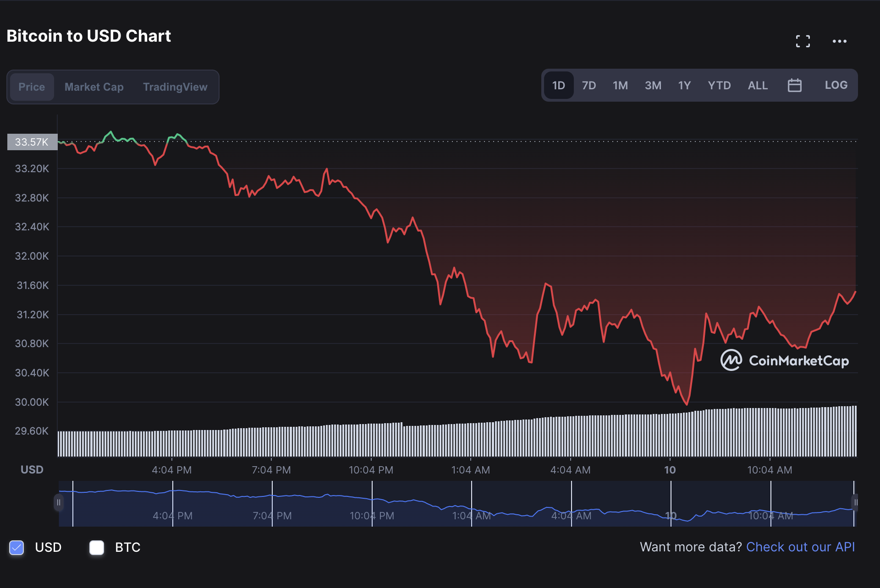Show ALL time price history

(758, 86)
